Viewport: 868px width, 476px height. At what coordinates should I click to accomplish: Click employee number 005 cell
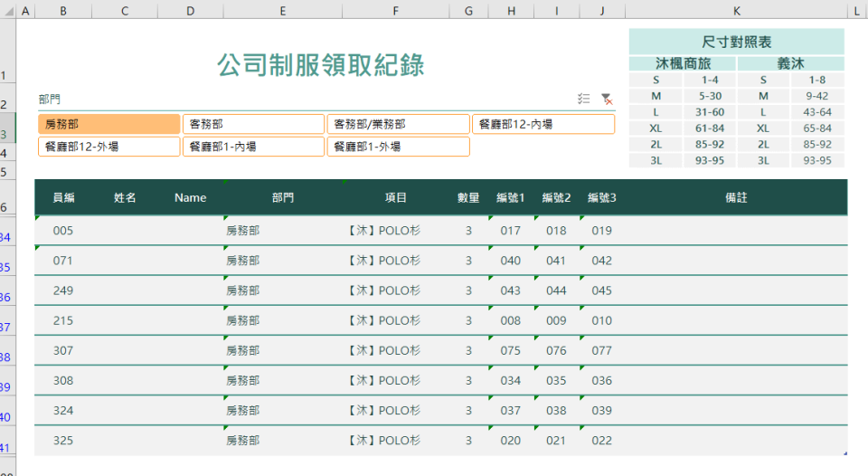coord(63,231)
